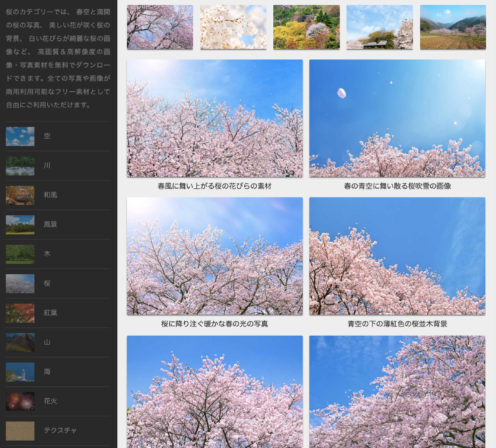Open image 青空の下の薄紅色の桜並木背景
Screen dimensions: 496x448
[x=397, y=256]
